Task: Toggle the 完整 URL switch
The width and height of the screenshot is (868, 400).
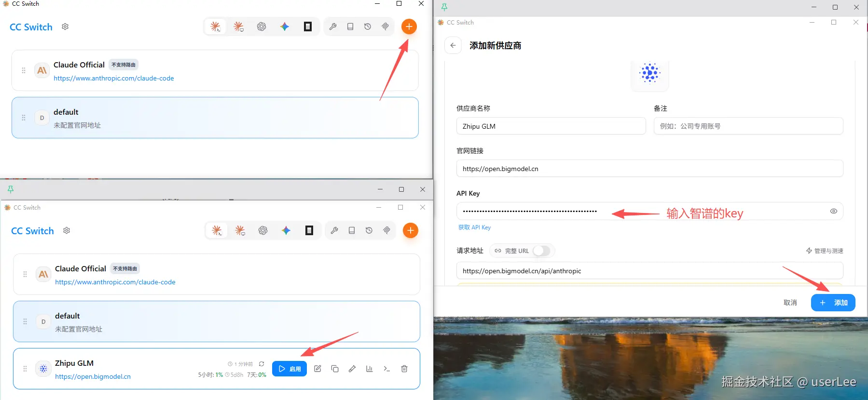Action: 541,251
